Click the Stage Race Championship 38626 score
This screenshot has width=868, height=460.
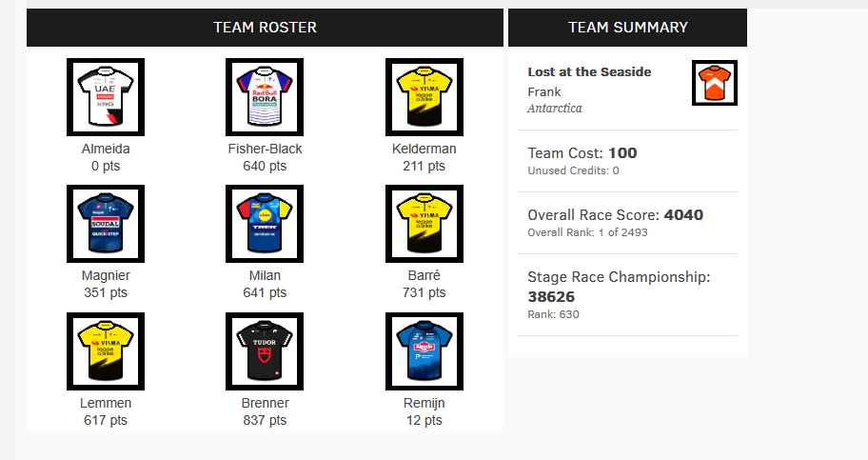tap(551, 296)
